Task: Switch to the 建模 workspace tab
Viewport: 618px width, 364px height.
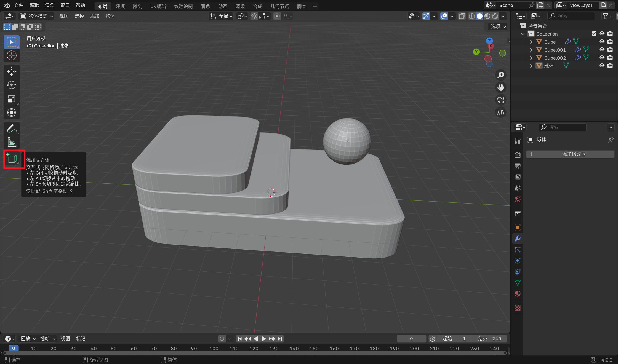Action: (120, 6)
